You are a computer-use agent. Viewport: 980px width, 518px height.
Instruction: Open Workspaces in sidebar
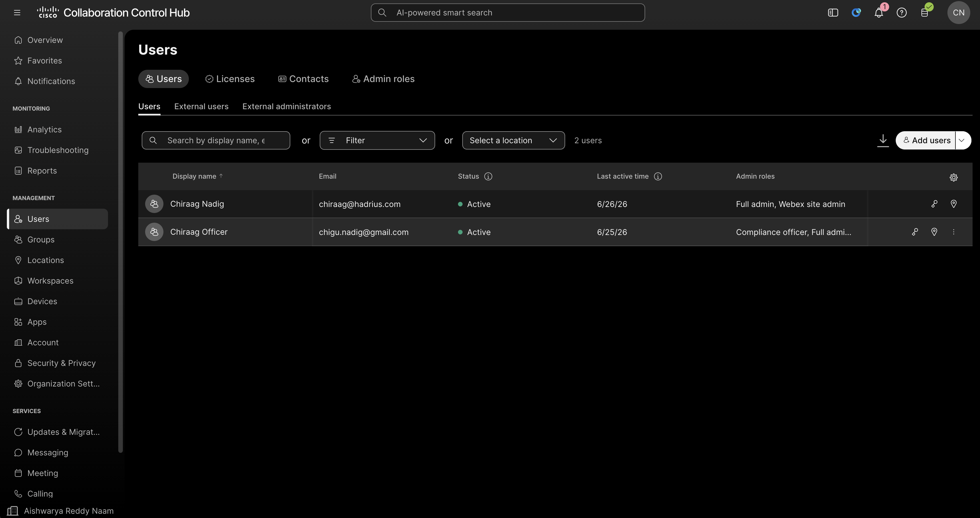[57, 280]
